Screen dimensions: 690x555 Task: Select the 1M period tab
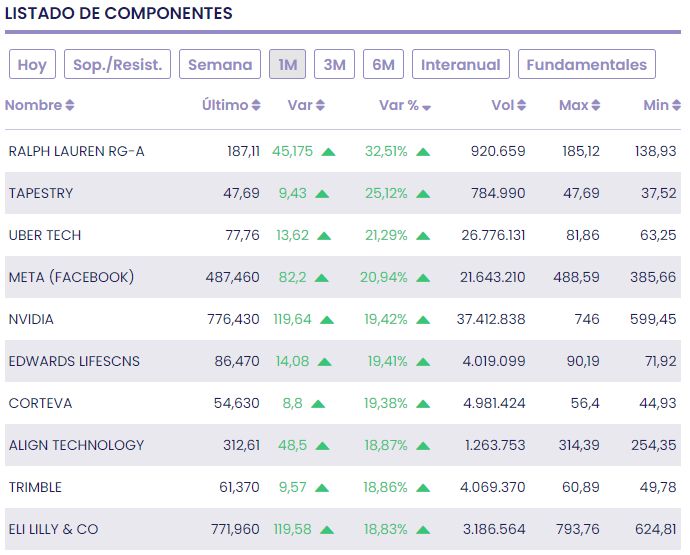tap(288, 65)
